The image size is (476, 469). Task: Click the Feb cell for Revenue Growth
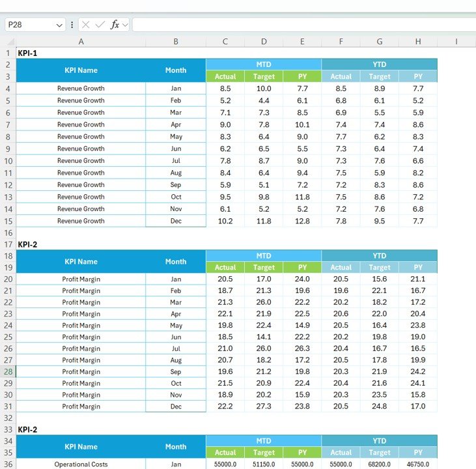tap(176, 100)
